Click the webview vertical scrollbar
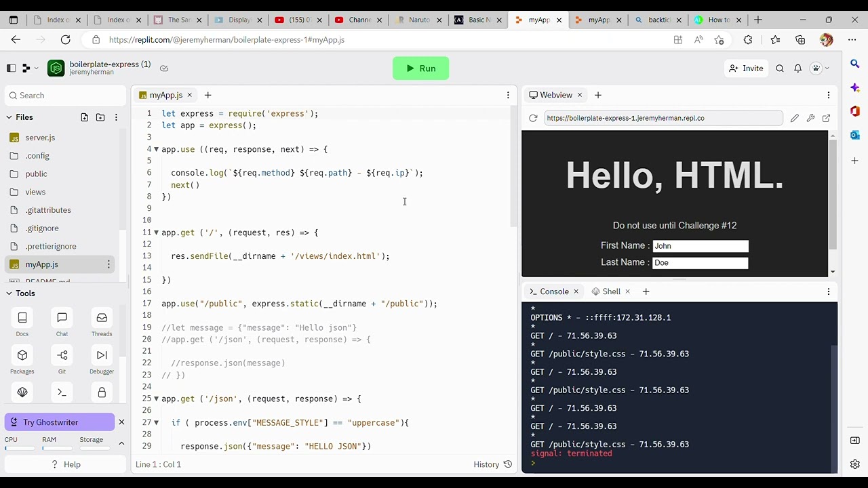This screenshot has width=868, height=488. (x=833, y=195)
